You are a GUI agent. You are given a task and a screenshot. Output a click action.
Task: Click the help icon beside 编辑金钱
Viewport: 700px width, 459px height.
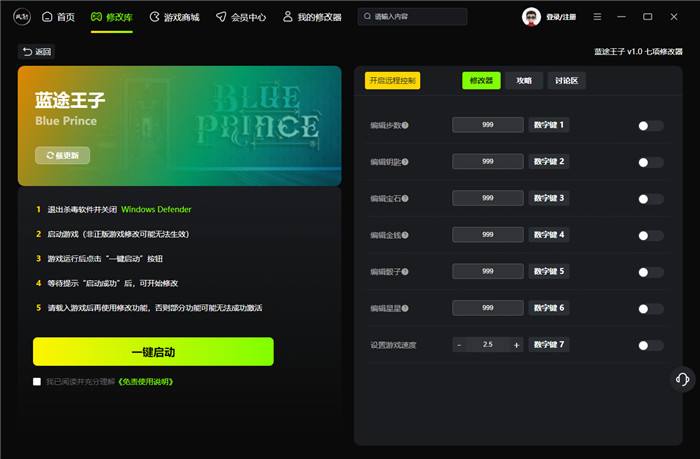pos(405,235)
